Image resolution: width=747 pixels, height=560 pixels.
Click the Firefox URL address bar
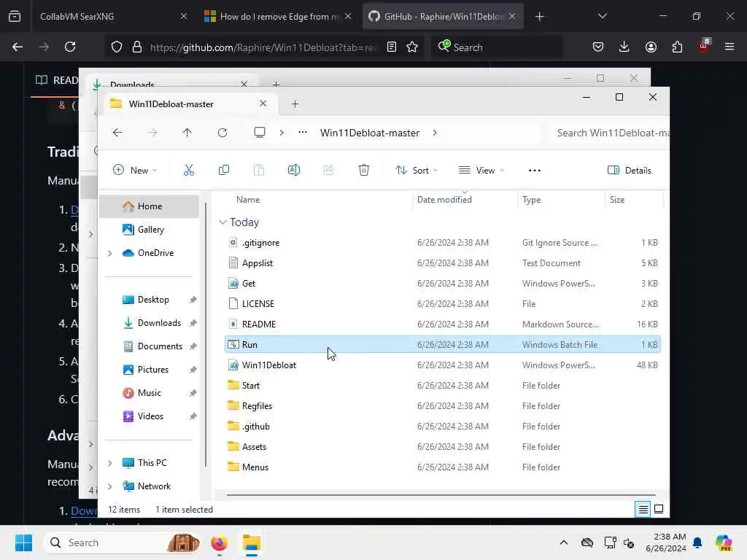[x=264, y=47]
